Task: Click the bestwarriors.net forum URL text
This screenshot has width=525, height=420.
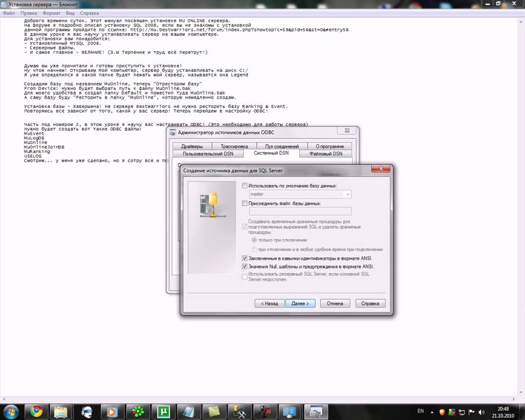Action: click(x=239, y=30)
